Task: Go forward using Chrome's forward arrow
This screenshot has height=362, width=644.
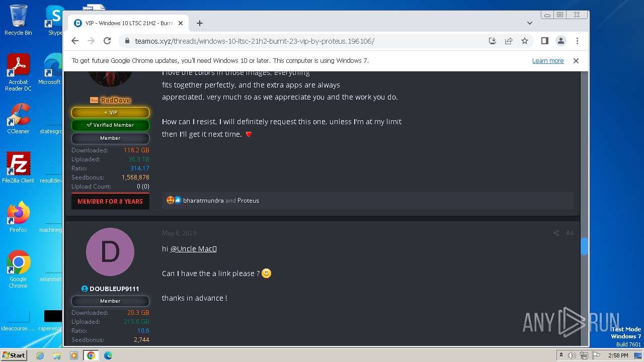Action: [x=91, y=41]
